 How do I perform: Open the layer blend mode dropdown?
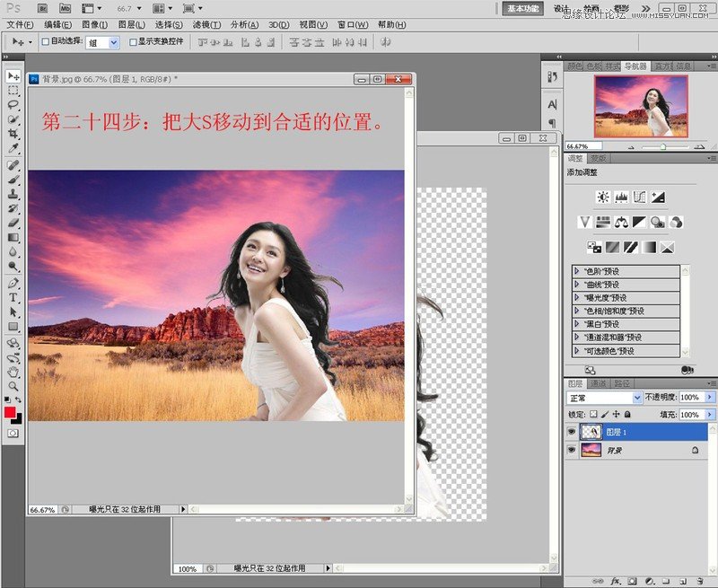(x=637, y=397)
